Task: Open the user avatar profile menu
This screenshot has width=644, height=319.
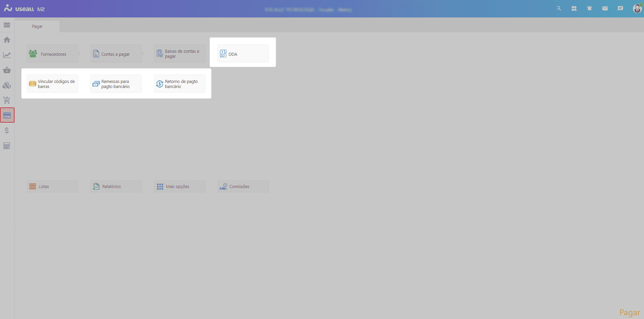Action: [637, 8]
